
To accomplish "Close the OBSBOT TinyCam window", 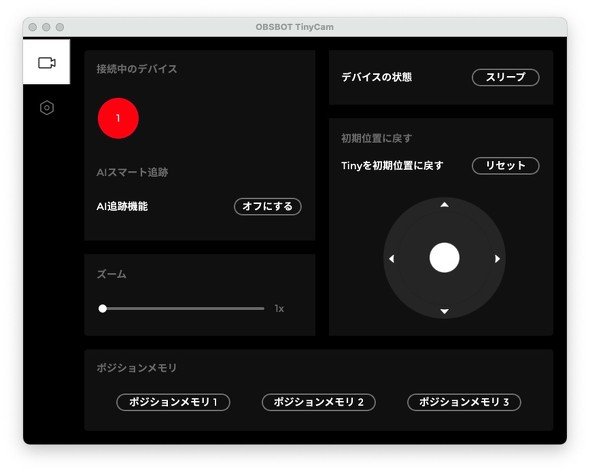I will click(x=33, y=27).
